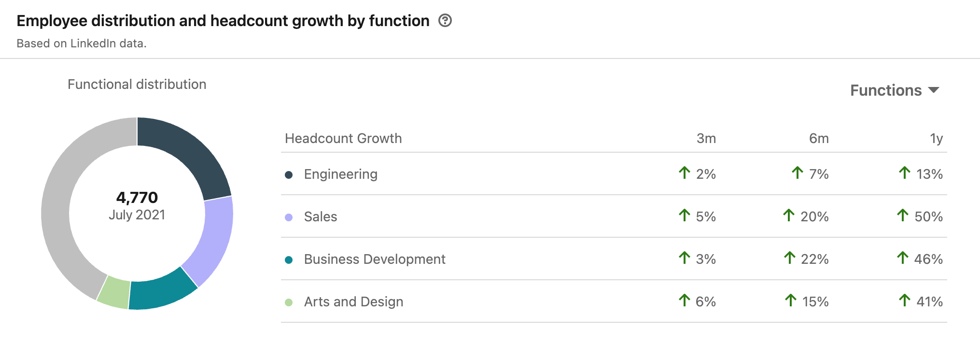Image resolution: width=980 pixels, height=345 pixels.
Task: Click the Engineering row label
Action: (341, 174)
